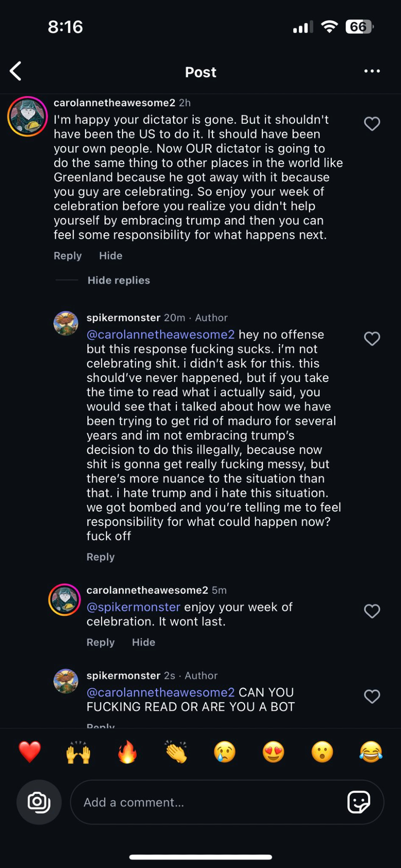Hide the 5m reply from carolannetheawesome2

pyautogui.click(x=143, y=642)
